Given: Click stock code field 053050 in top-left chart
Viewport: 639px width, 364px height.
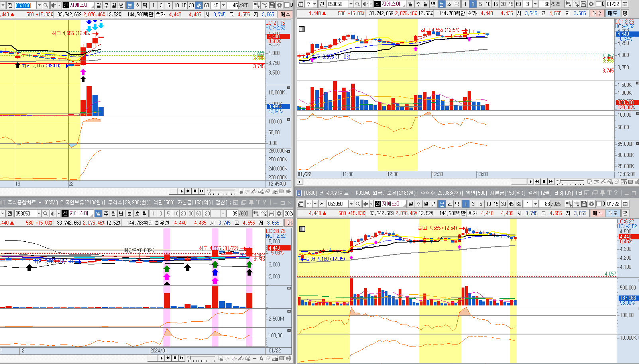Looking at the screenshot, I should 26,5.
